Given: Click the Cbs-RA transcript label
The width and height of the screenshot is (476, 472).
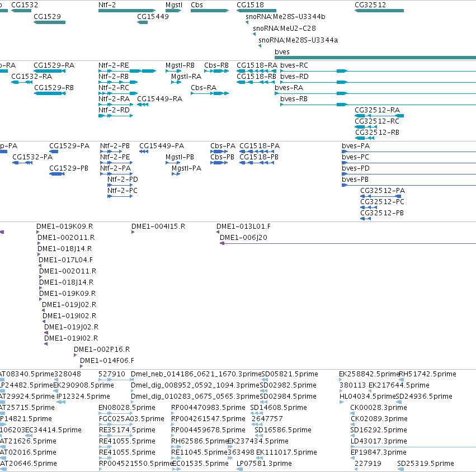Looking at the screenshot, I should [x=204, y=88].
